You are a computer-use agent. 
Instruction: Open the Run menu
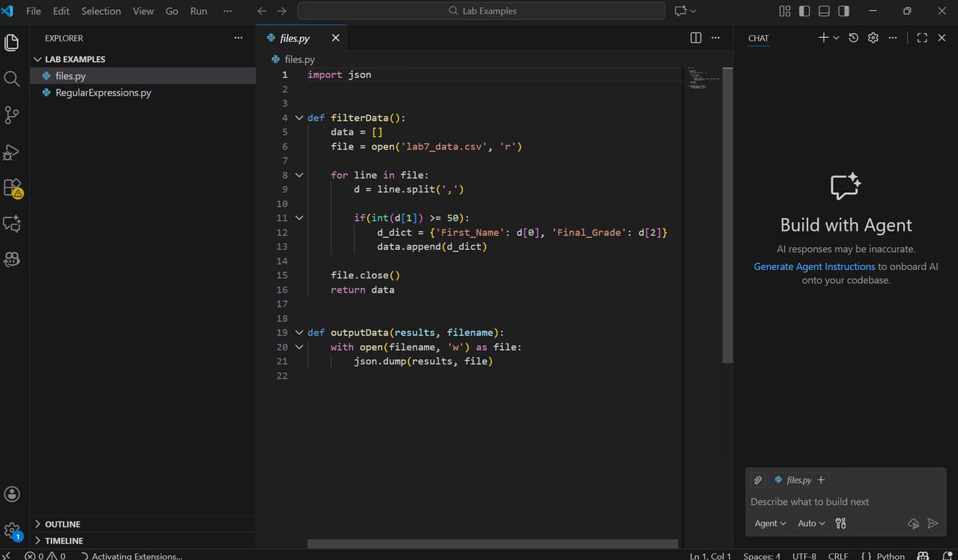click(198, 11)
